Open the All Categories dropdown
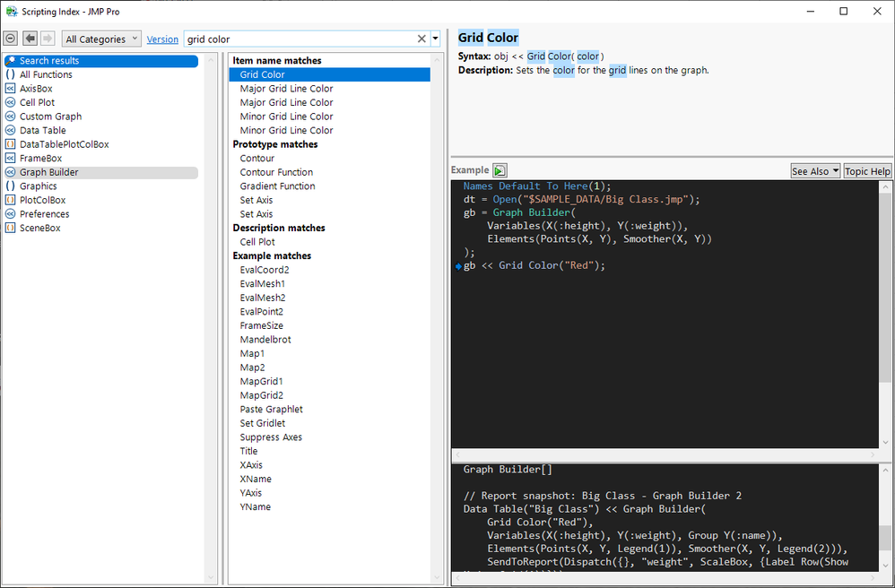 (x=102, y=39)
